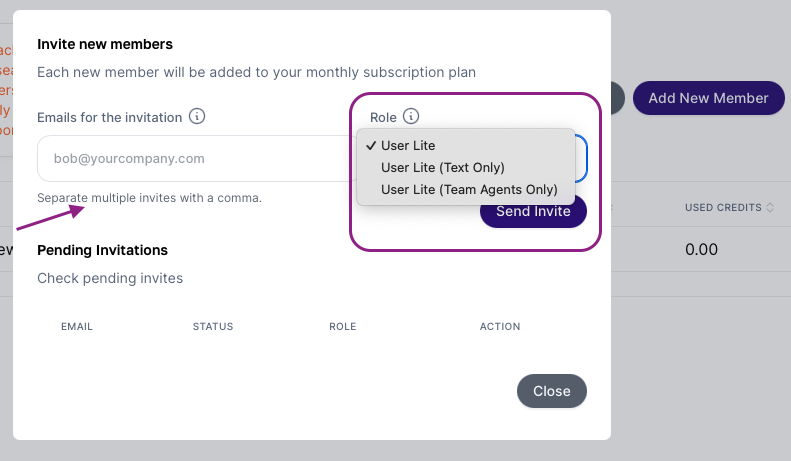Click the ACTION column header
The height and width of the screenshot is (461, 791).
500,326
